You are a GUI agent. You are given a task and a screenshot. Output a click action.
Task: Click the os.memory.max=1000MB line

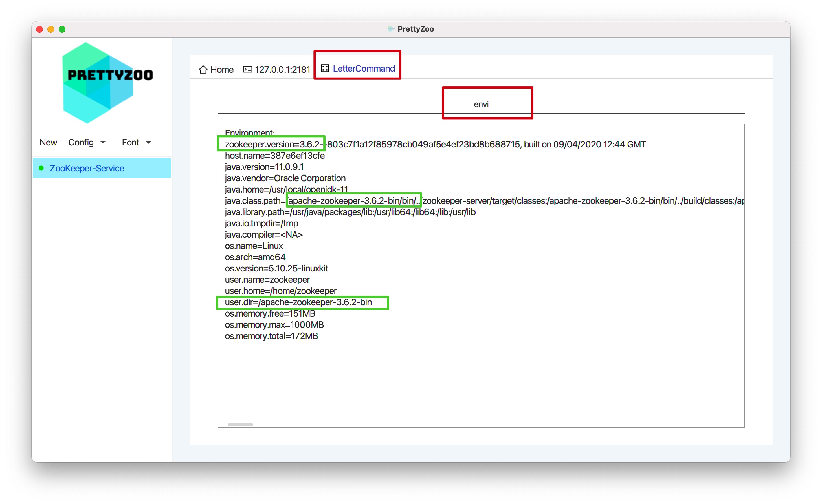[274, 325]
